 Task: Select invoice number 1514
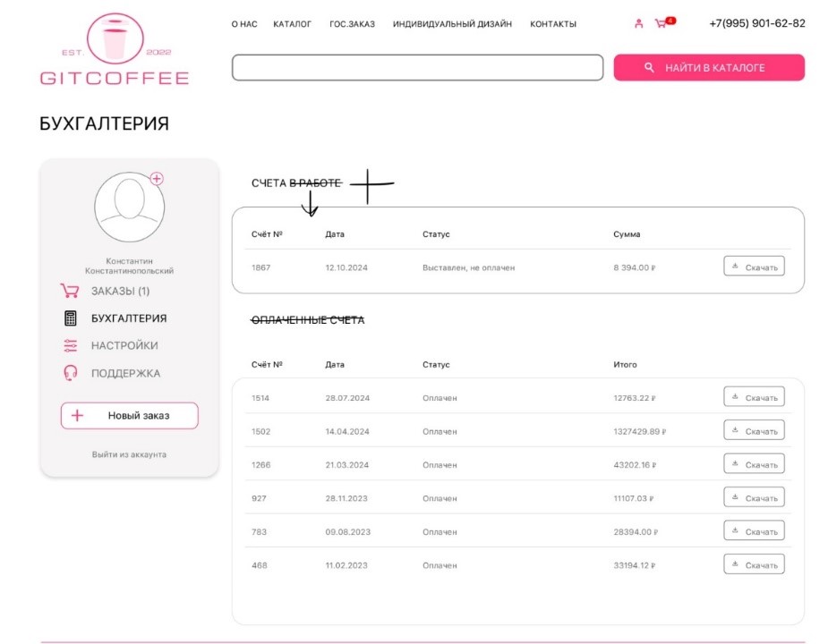click(x=260, y=398)
